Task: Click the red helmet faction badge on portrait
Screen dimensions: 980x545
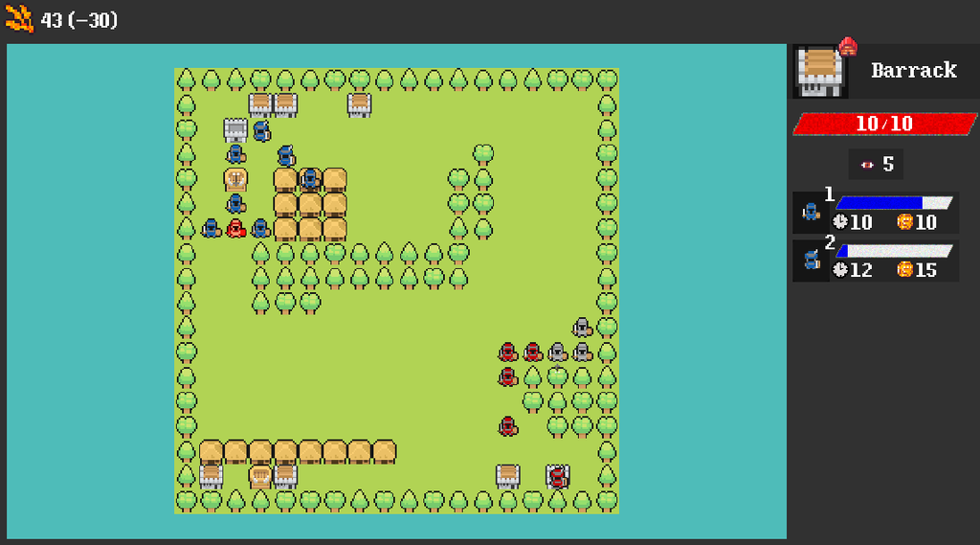Action: pyautogui.click(x=848, y=46)
